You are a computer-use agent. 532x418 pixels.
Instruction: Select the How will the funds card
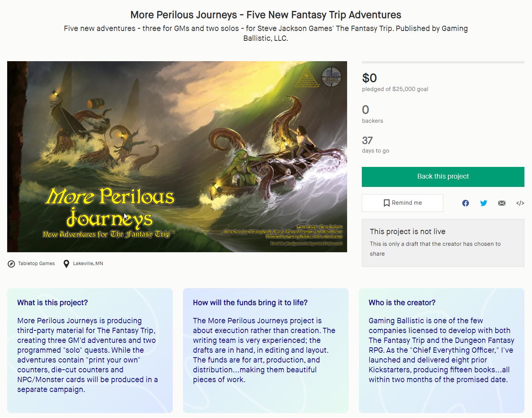tap(266, 350)
